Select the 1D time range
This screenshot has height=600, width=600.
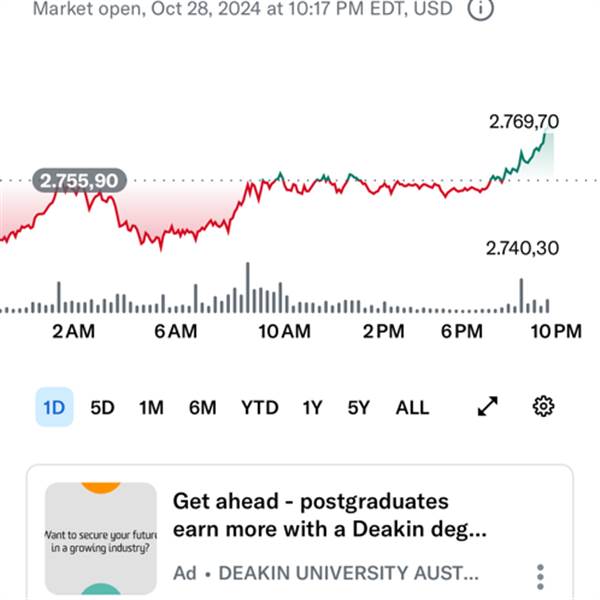(x=54, y=407)
